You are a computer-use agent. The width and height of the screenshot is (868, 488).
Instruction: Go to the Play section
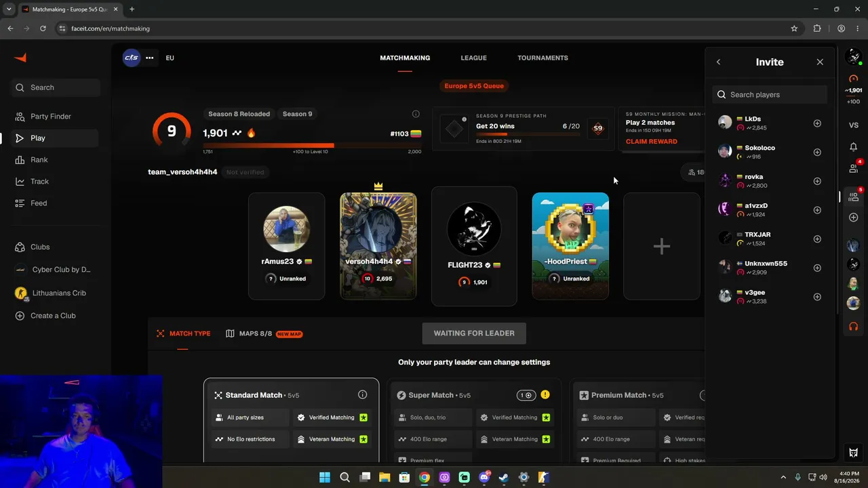click(x=56, y=138)
